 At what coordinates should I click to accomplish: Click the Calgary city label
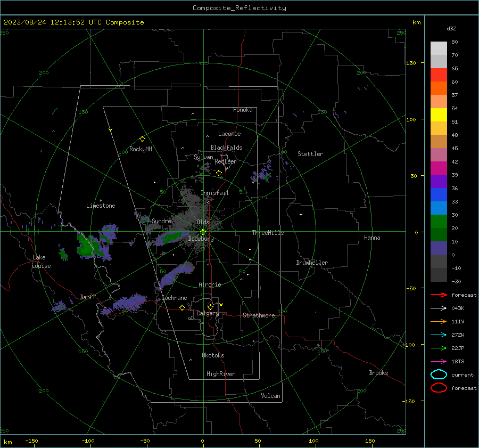(208, 313)
